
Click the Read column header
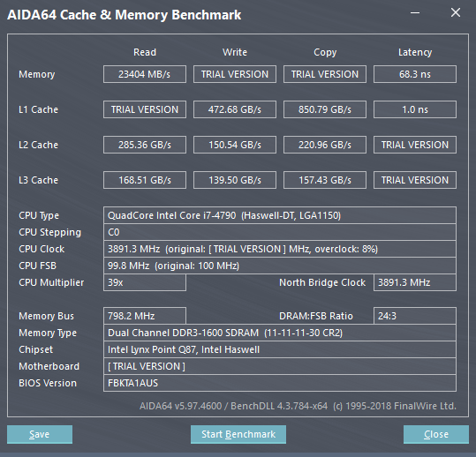pyautogui.click(x=145, y=52)
